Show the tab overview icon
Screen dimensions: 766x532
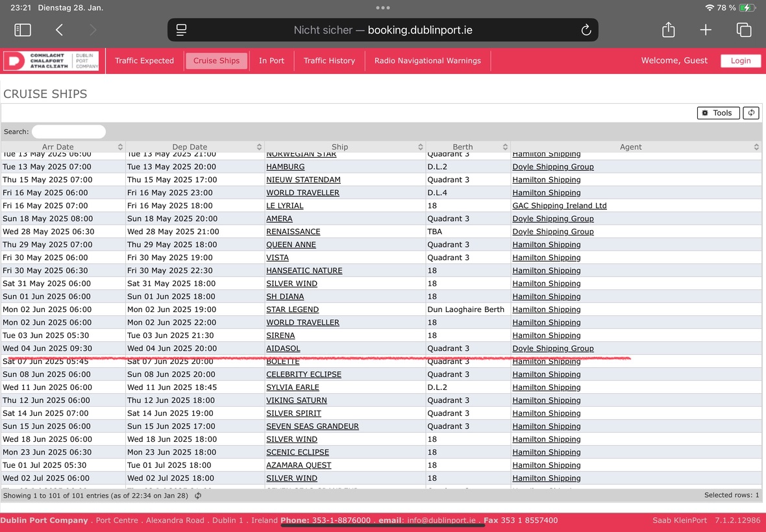(x=743, y=30)
